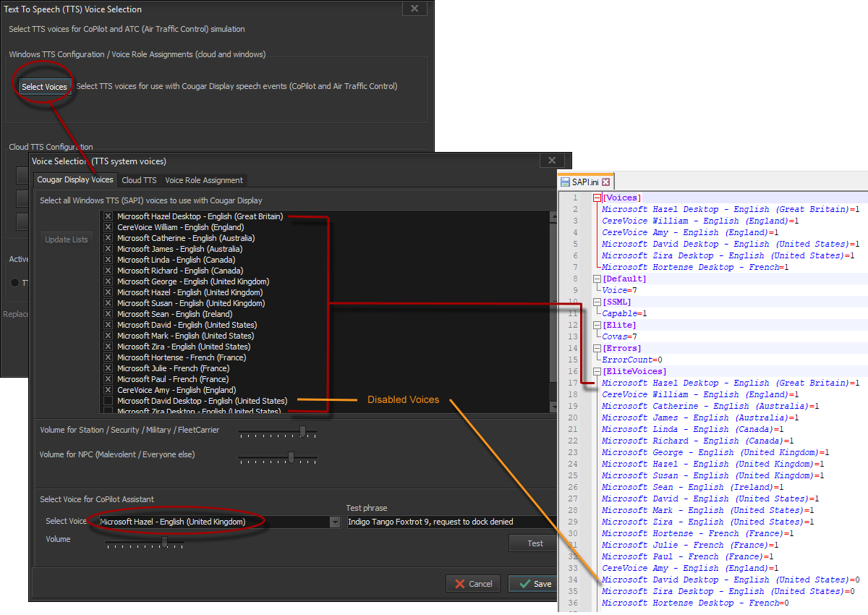Collapse the [SSML] section fold icon
The height and width of the screenshot is (615, 868).
point(597,302)
